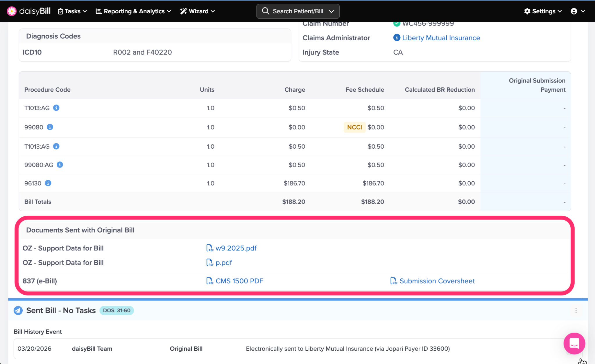Click the Liberty Mutual Insurance link
The width and height of the screenshot is (595, 364).
[441, 38]
